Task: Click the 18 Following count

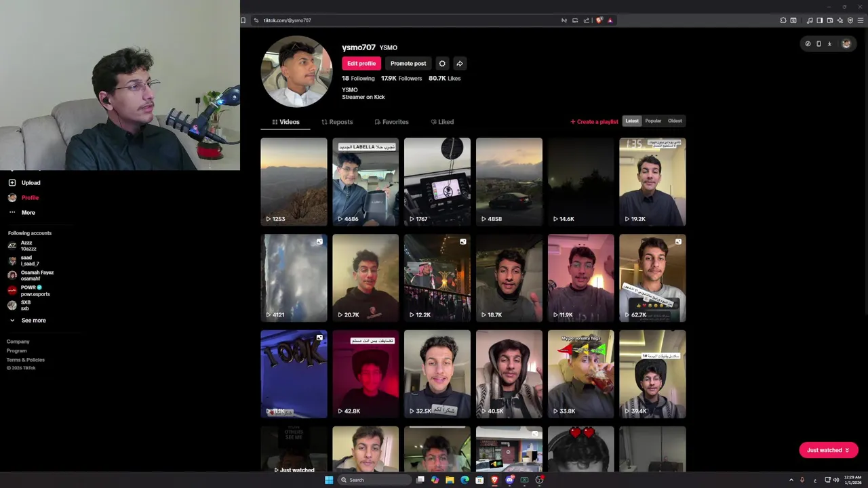Action: (x=358, y=79)
